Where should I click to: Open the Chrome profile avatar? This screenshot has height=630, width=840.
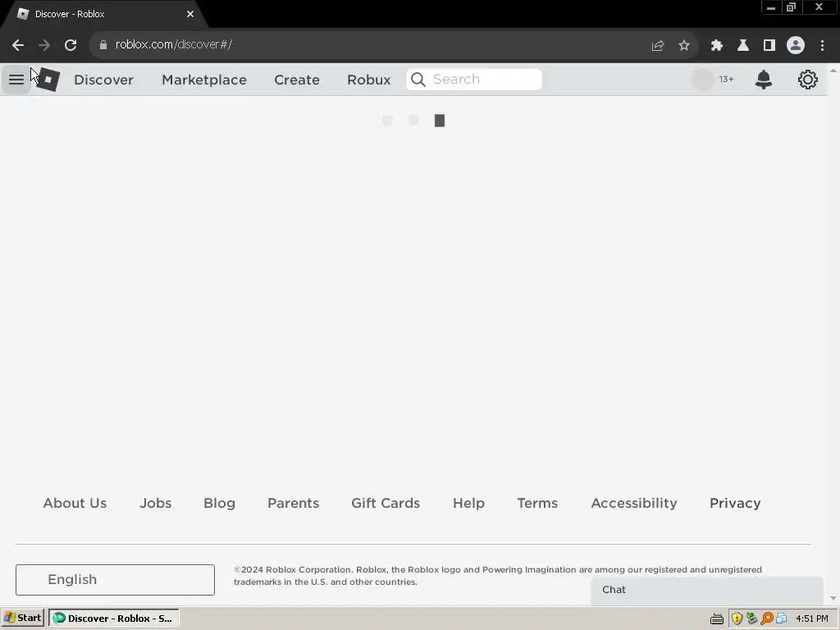(796, 46)
